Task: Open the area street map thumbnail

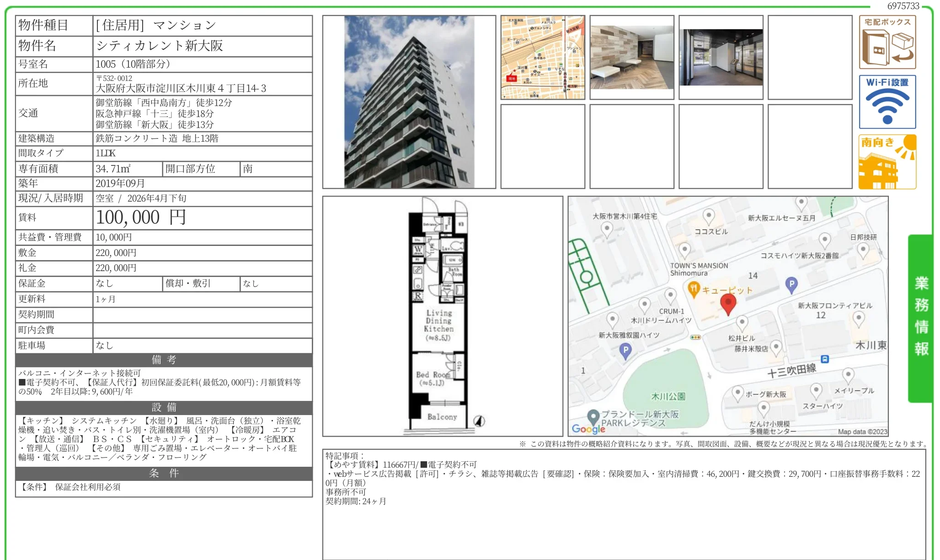Action: (542, 57)
